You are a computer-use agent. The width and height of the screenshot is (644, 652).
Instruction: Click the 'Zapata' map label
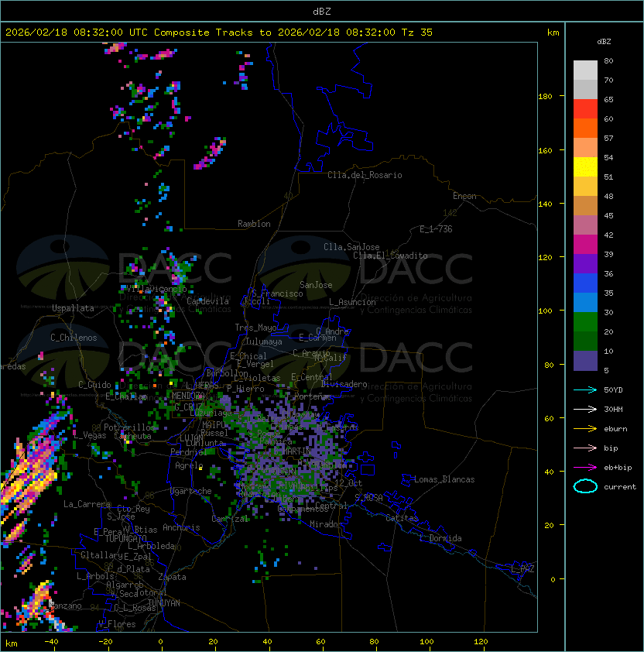[172, 577]
